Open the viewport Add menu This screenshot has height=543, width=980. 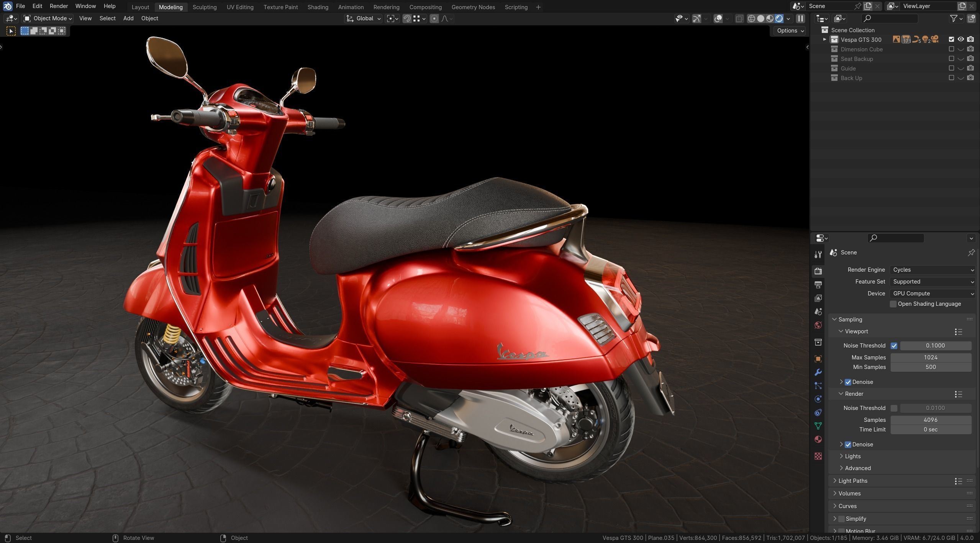coord(128,18)
